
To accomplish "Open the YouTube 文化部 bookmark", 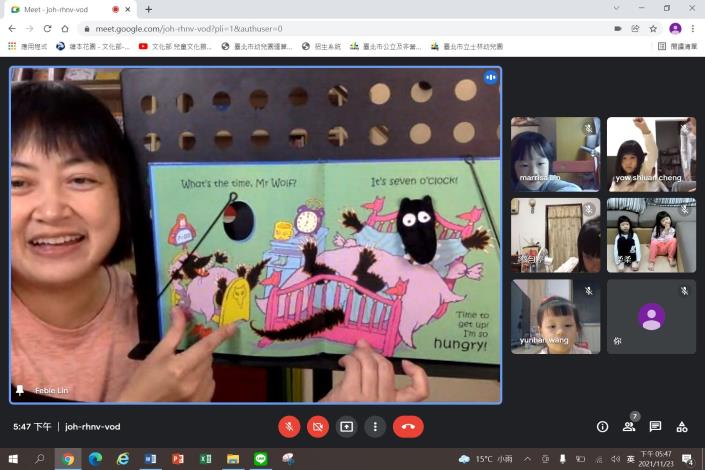I will pos(175,46).
